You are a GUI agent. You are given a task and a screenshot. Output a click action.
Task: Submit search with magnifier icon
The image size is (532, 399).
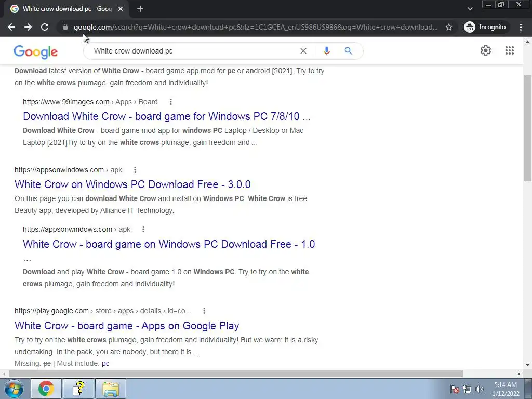click(x=348, y=51)
